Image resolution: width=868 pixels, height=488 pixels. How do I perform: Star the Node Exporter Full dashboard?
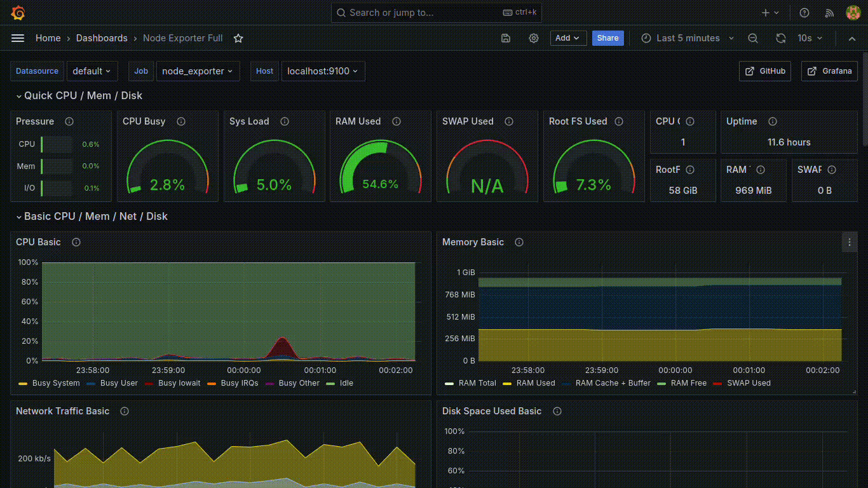(x=238, y=38)
